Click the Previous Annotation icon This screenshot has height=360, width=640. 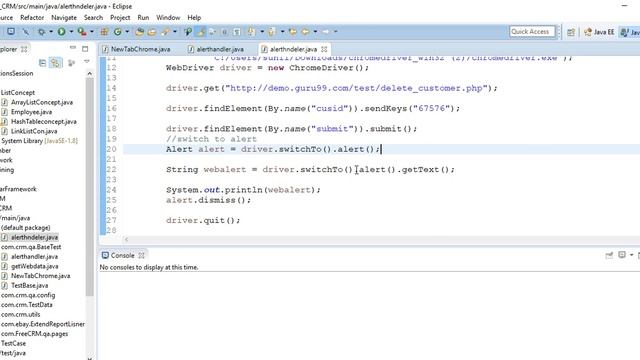pos(271,31)
